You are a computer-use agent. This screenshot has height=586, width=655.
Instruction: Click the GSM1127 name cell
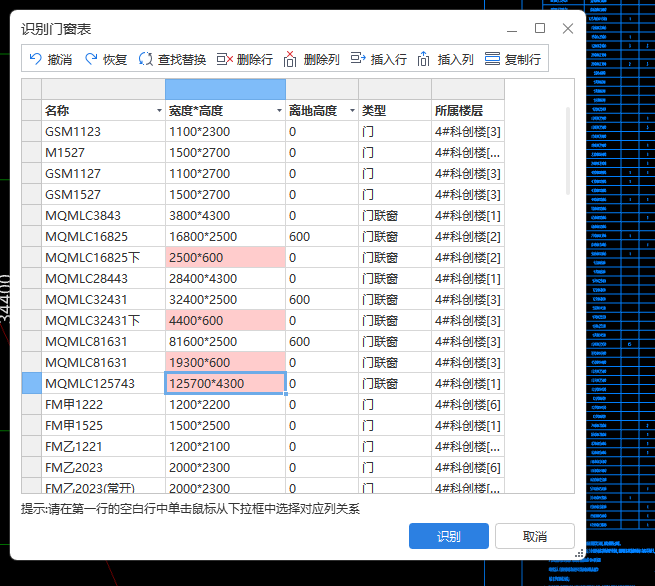(104, 173)
